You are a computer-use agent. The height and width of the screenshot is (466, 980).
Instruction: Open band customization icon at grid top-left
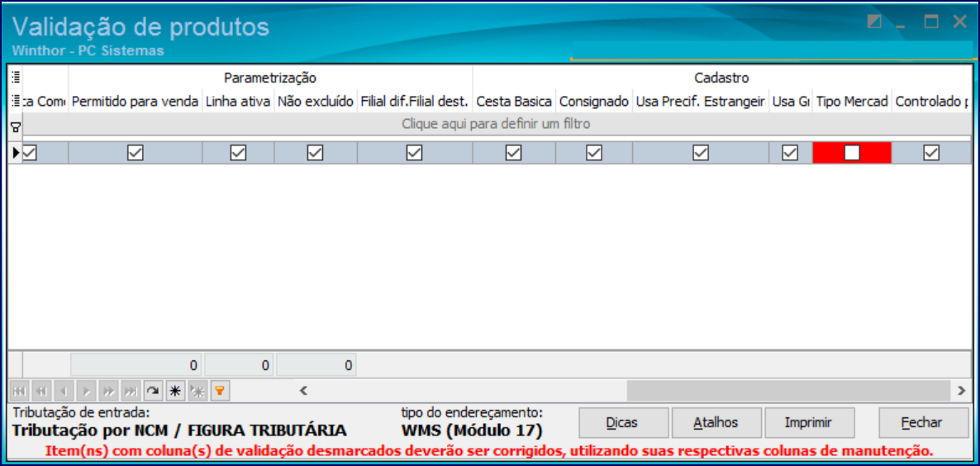click(16, 78)
